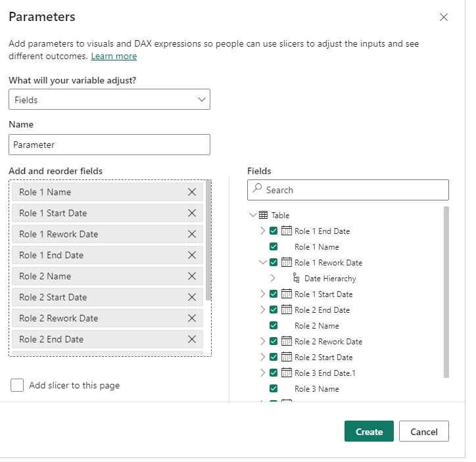Screen dimensions: 476x462
Task: Expand Role 2 Rework Date hierarchy
Action: [x=262, y=341]
